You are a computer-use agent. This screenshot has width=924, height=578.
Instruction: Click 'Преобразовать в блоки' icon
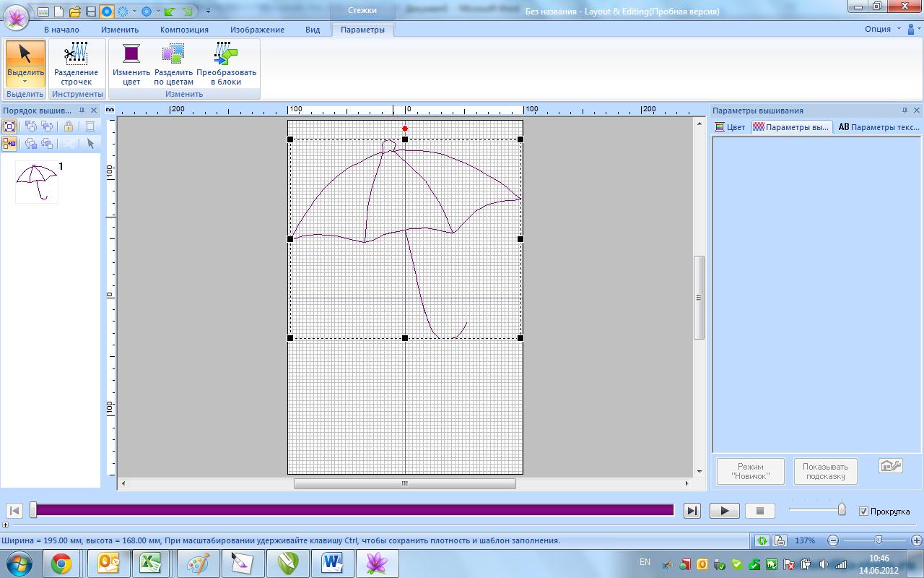tap(226, 64)
